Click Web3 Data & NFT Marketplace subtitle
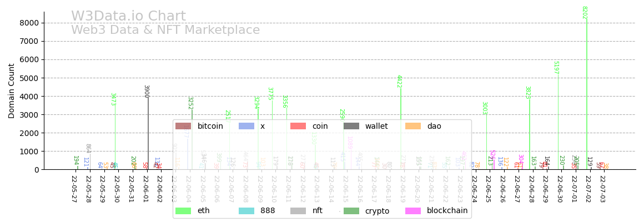This screenshot has height=222, width=644. point(165,30)
